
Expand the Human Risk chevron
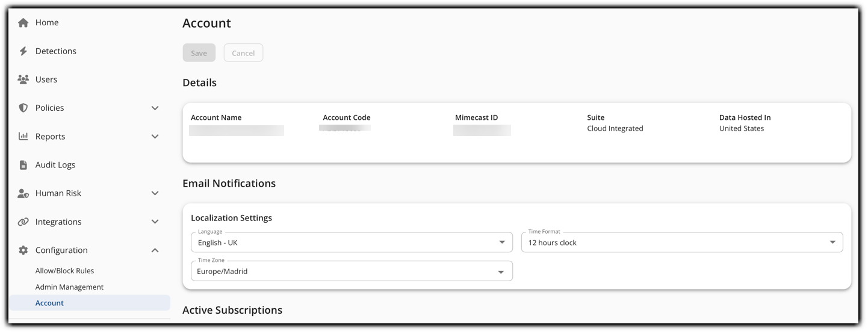(155, 193)
